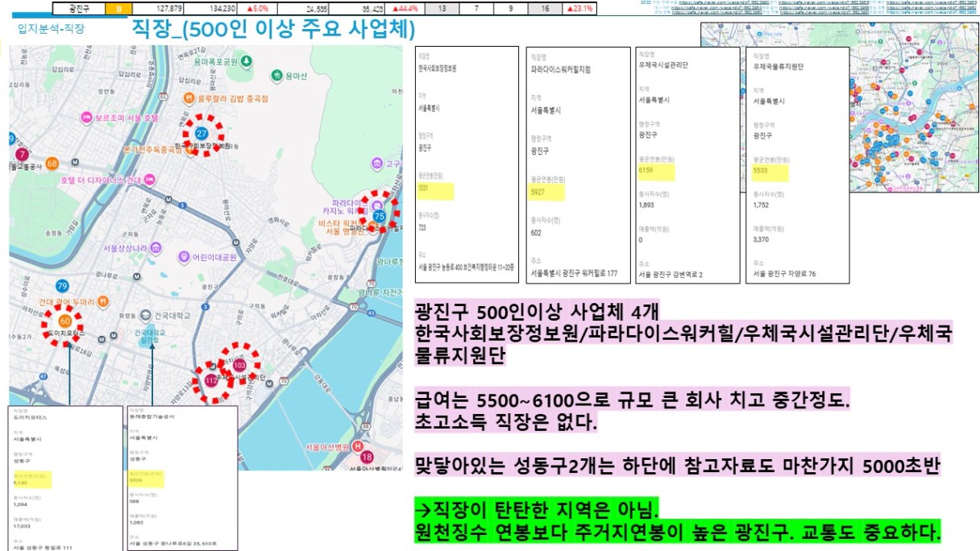Click the orange 68 map marker
Screen dimensions: 980x551
(52, 164)
